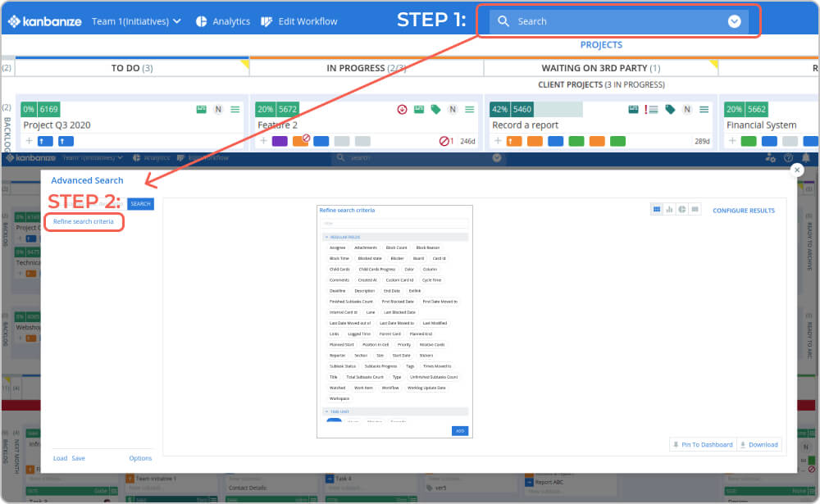Click the Save link in Advanced Search
Image resolution: width=820 pixels, height=504 pixels.
coord(79,458)
